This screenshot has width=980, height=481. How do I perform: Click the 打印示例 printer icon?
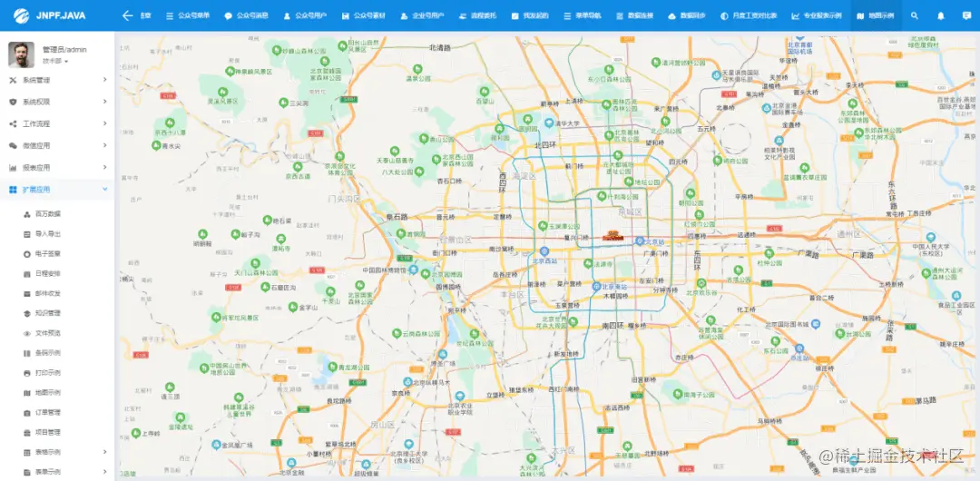pyautogui.click(x=27, y=373)
